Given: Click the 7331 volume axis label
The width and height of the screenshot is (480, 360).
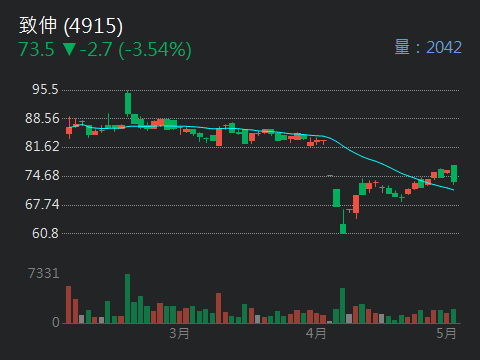Looking at the screenshot, I should click(x=44, y=273).
